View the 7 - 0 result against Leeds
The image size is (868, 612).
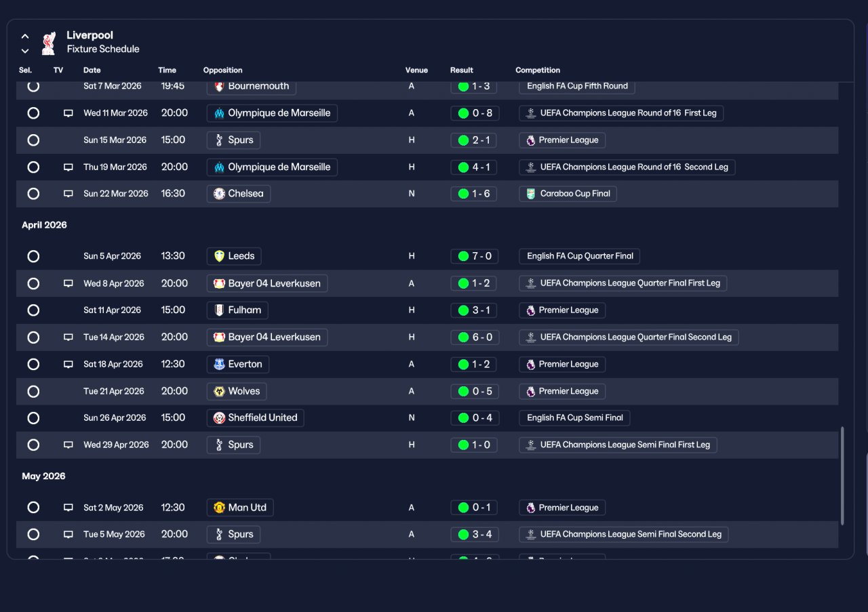(475, 256)
